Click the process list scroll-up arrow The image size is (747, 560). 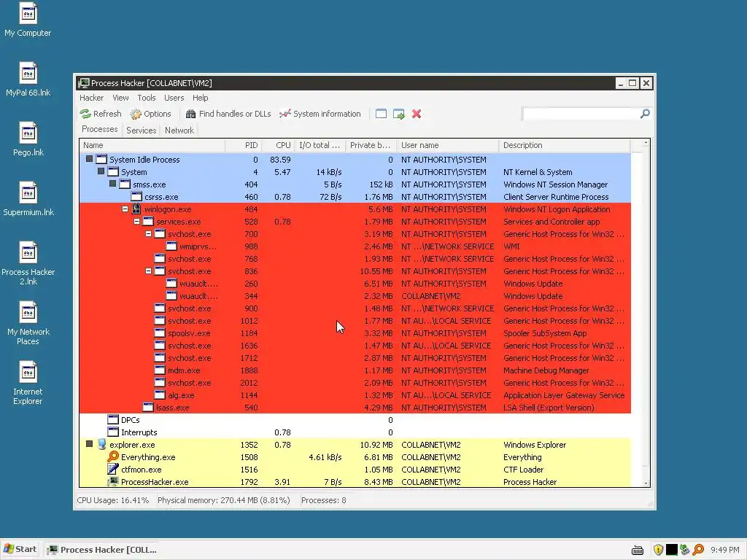point(646,143)
